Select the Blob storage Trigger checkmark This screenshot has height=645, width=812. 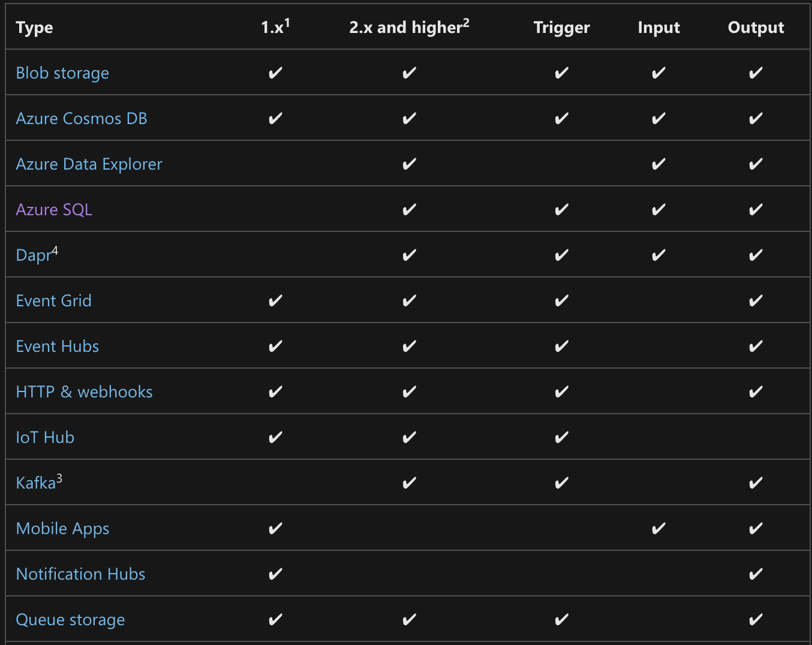(x=562, y=73)
